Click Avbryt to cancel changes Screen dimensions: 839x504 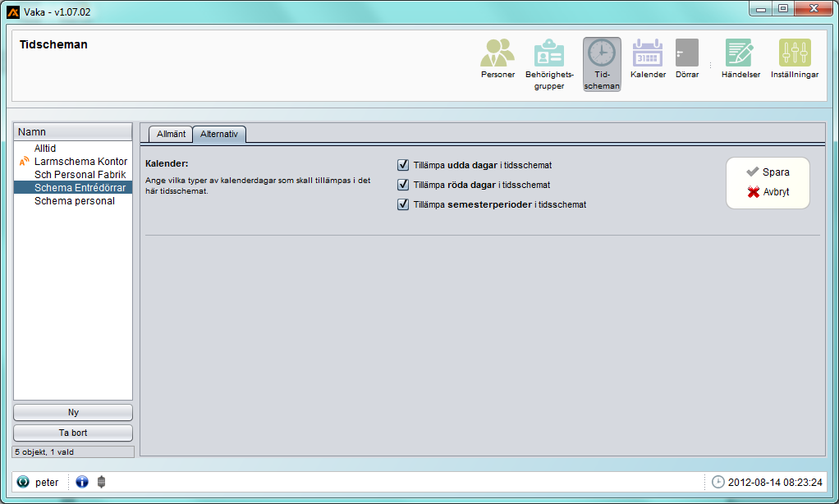tap(768, 192)
